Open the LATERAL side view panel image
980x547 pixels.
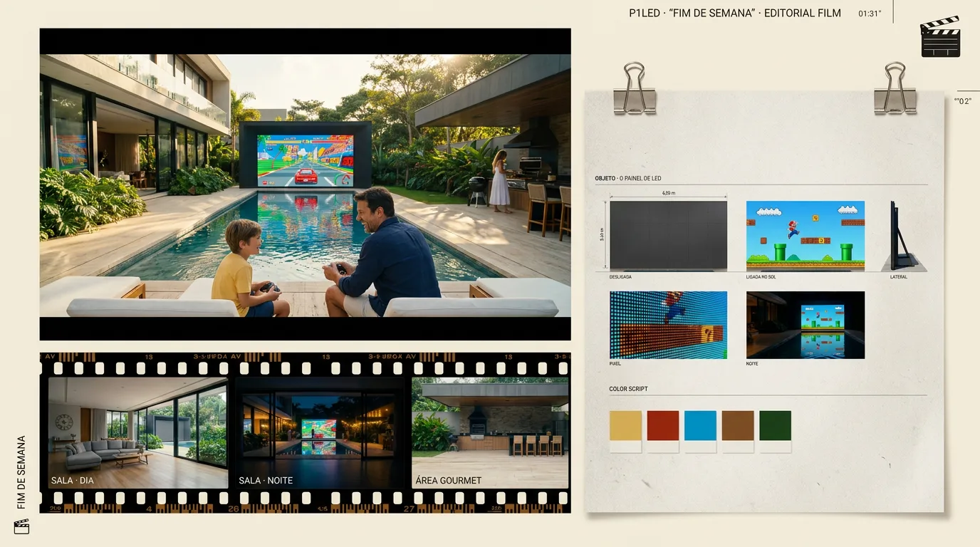[x=903, y=236]
